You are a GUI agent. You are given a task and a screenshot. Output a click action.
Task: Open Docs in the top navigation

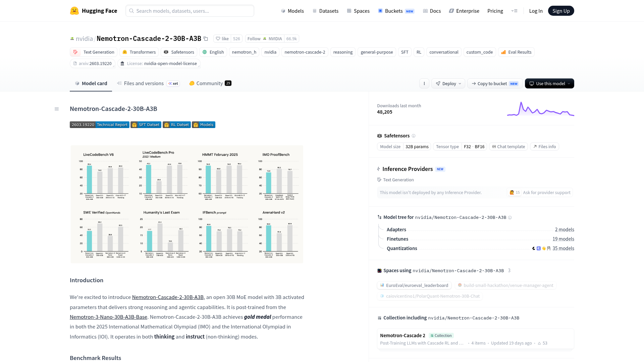pos(432,11)
